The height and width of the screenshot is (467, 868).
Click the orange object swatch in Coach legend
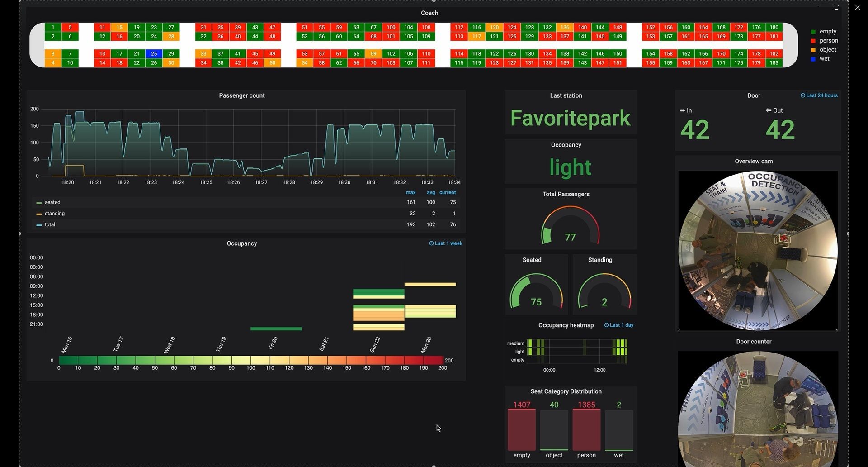click(813, 50)
